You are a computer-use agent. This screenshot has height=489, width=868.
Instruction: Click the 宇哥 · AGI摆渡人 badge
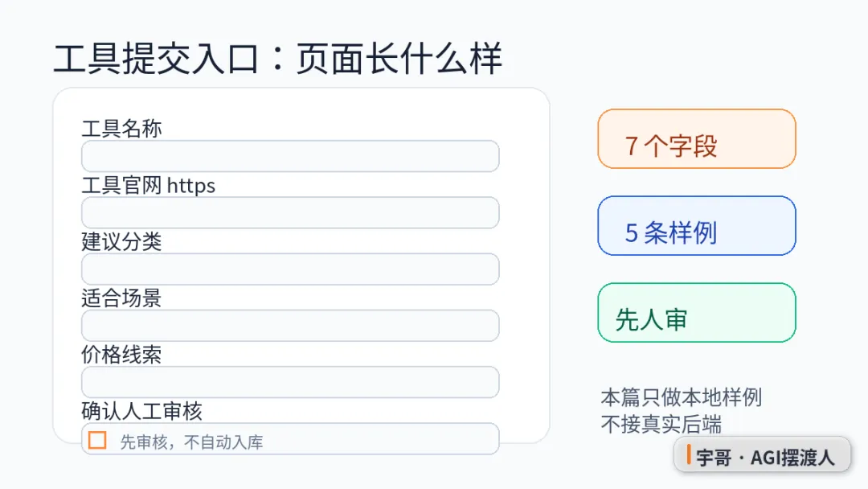coord(762,456)
